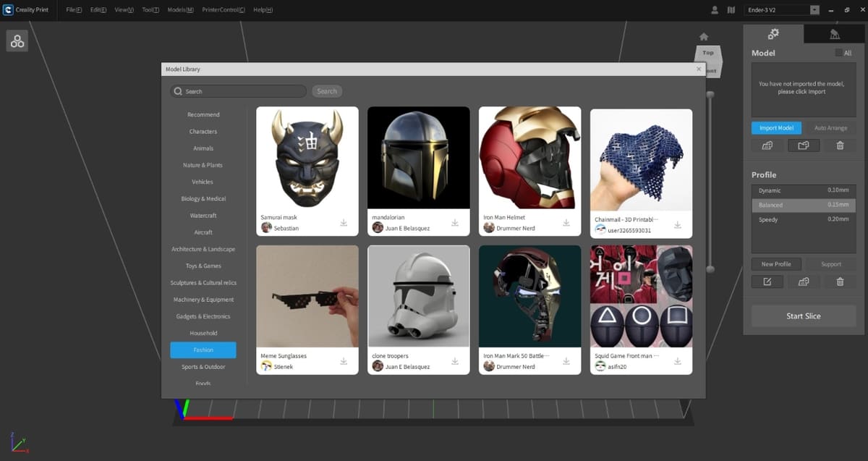The height and width of the screenshot is (461, 868).
Task: Switch to the print preview tab
Action: pyautogui.click(x=834, y=34)
